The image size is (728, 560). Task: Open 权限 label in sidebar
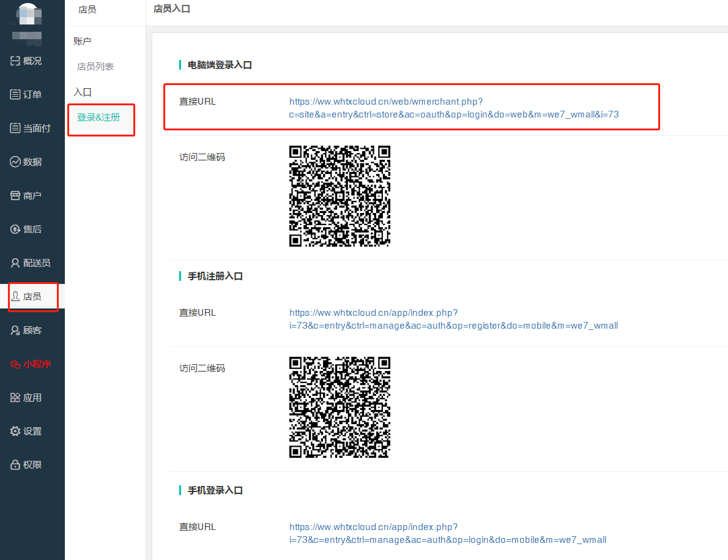pyautogui.click(x=32, y=465)
